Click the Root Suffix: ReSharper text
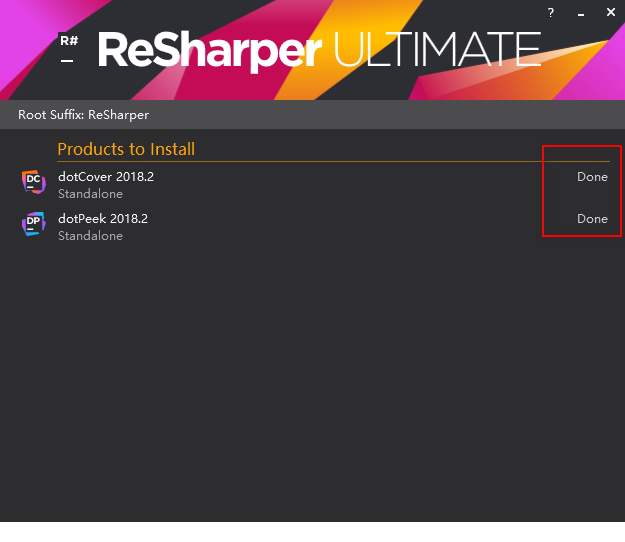Screen dimensions: 625x542 pos(83,115)
